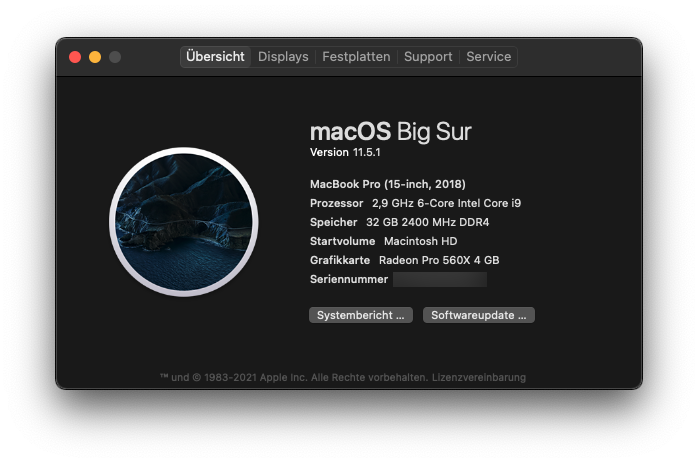Click the Version 11.5.1 text
The image size is (698, 463).
point(345,152)
